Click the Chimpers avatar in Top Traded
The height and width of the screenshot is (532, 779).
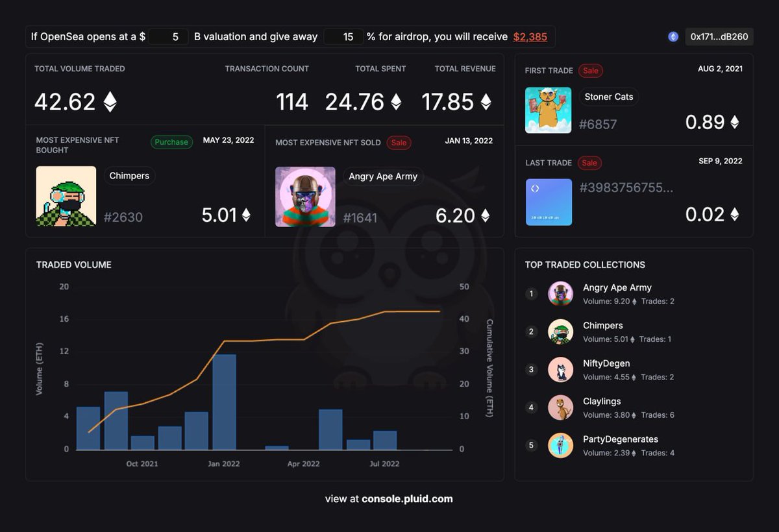(x=560, y=332)
